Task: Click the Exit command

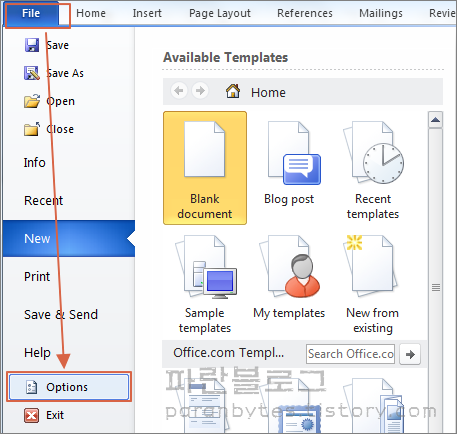Action: click(55, 415)
